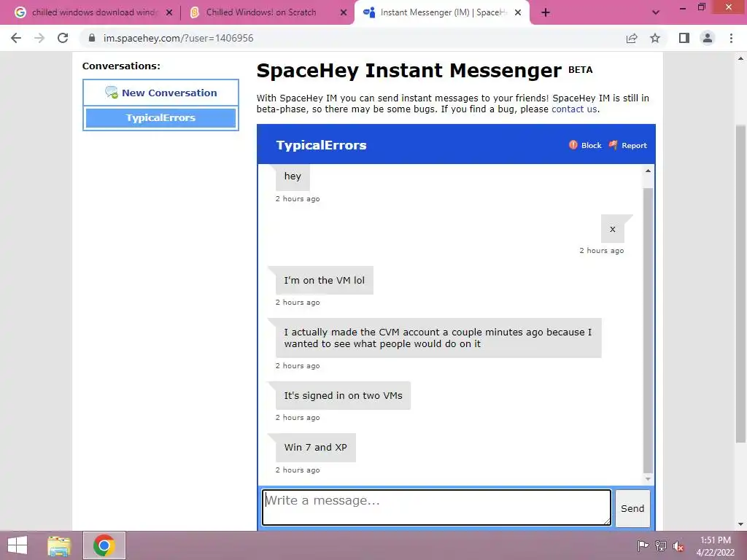The height and width of the screenshot is (560, 747).
Task: Click the 'It's signed in on two VMs' message
Action: (343, 396)
